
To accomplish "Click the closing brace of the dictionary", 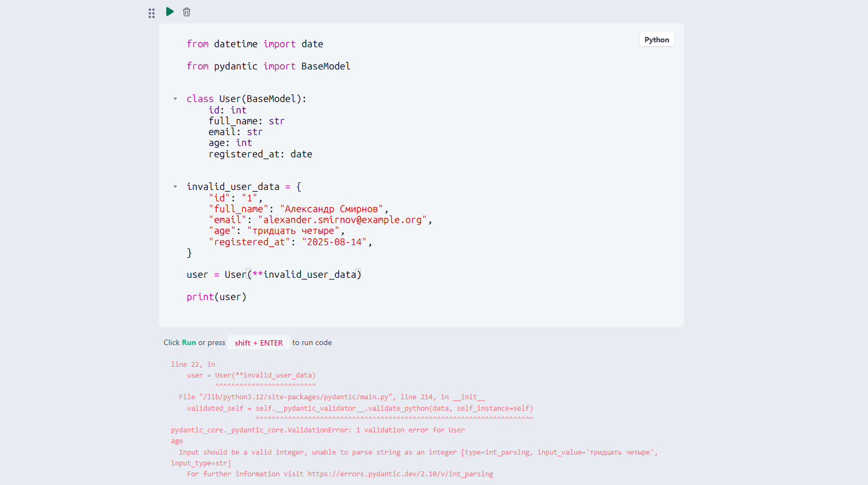I will click(x=189, y=253).
